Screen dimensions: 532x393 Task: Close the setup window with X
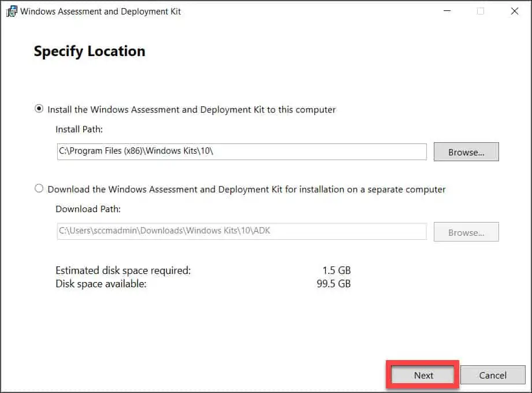pos(514,11)
